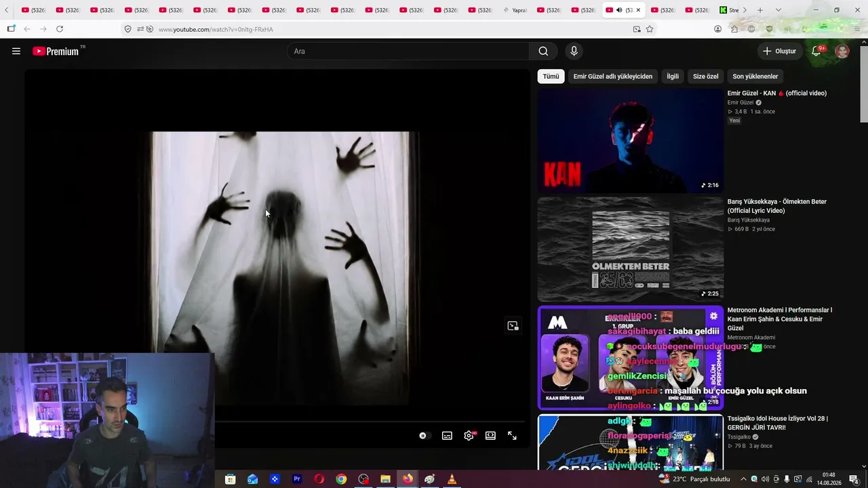Go forward in browser history
The image size is (868, 488).
43,29
